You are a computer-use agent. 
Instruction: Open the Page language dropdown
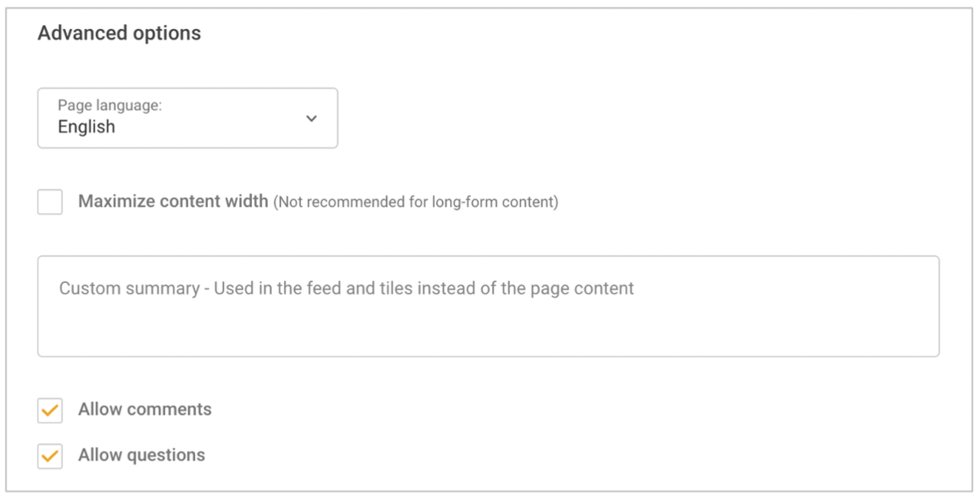click(187, 118)
